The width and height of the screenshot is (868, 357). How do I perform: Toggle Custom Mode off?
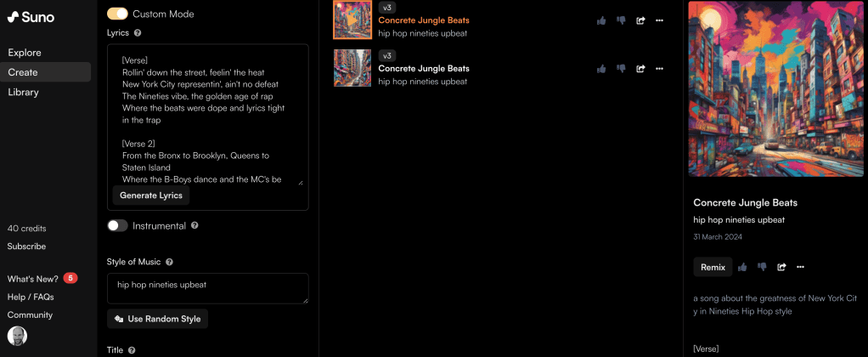(x=117, y=14)
